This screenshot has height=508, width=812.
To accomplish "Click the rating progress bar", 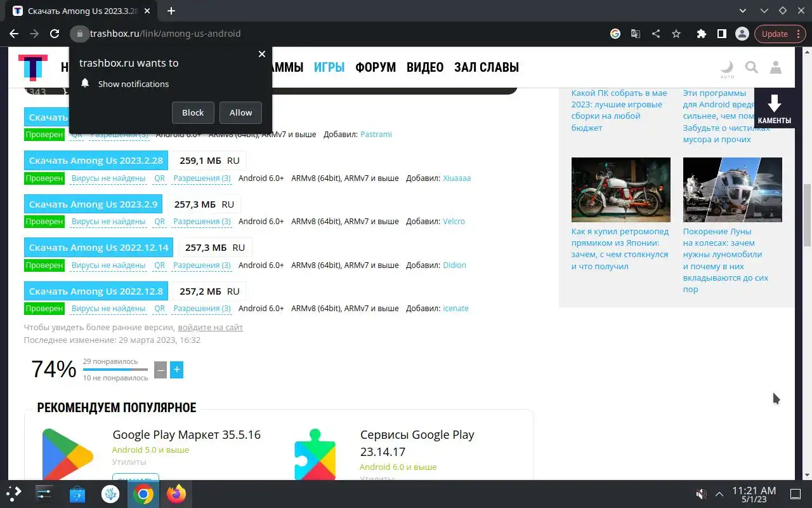I will click(x=115, y=370).
